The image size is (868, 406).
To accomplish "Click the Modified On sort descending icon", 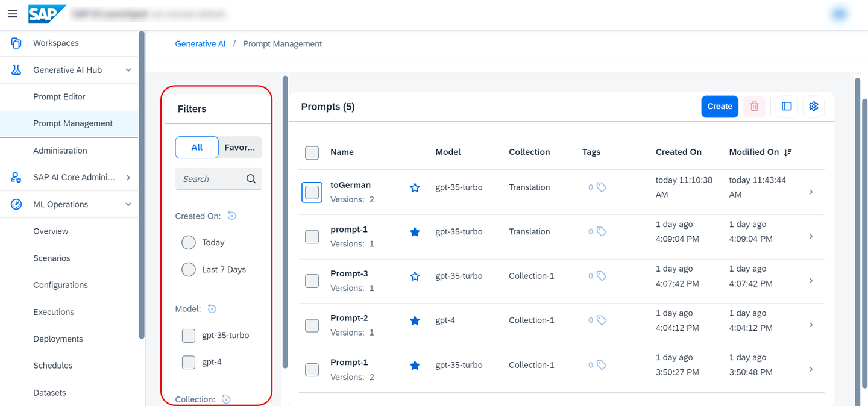I will tap(788, 152).
